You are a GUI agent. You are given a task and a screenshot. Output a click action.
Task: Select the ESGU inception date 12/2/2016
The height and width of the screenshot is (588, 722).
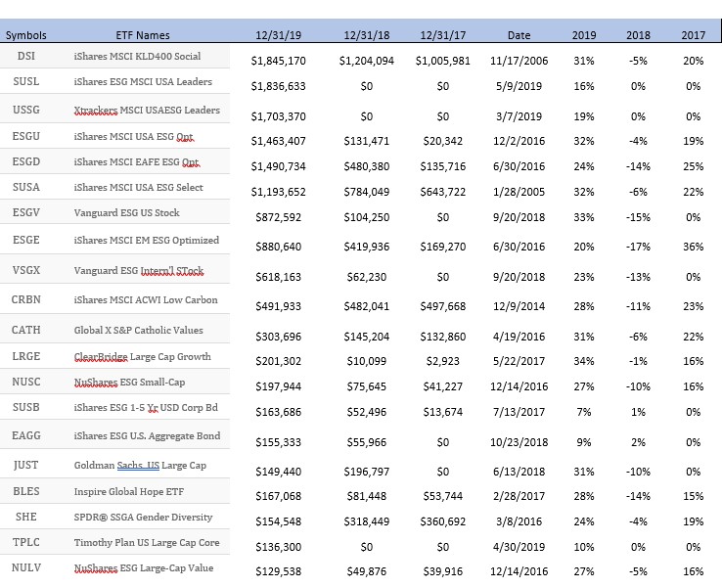coord(519,141)
